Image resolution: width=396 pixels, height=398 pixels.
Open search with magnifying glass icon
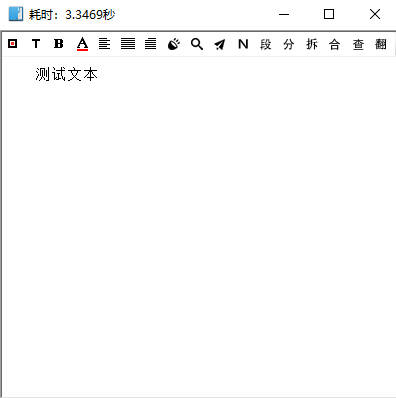point(197,44)
